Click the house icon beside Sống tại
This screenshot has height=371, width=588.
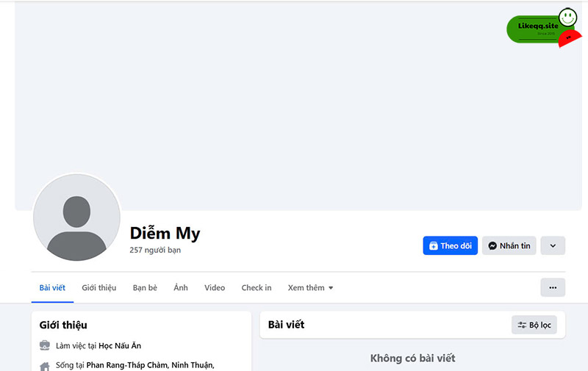tap(45, 366)
